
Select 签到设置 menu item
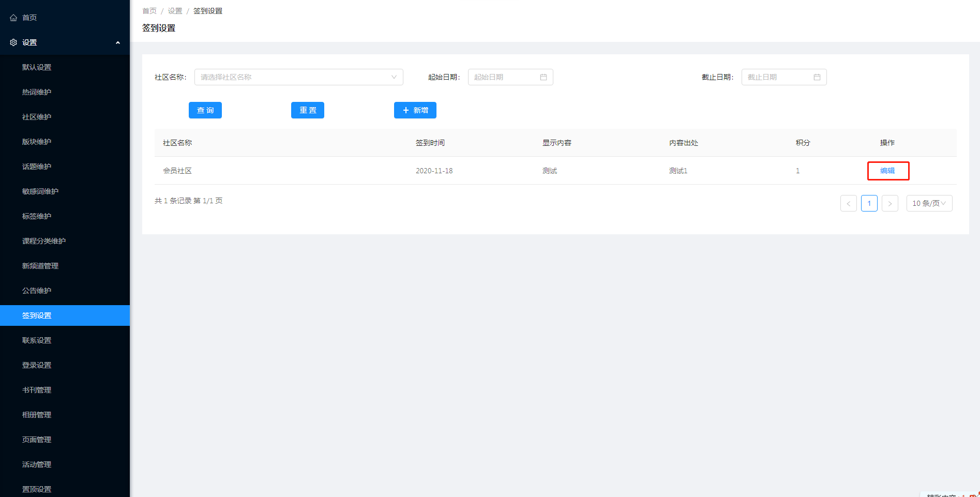(x=65, y=315)
